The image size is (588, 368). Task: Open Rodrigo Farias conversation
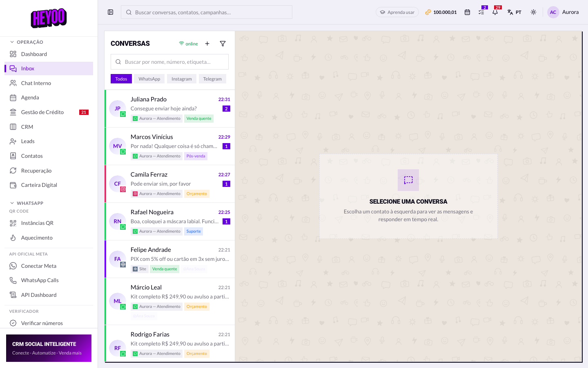[170, 343]
